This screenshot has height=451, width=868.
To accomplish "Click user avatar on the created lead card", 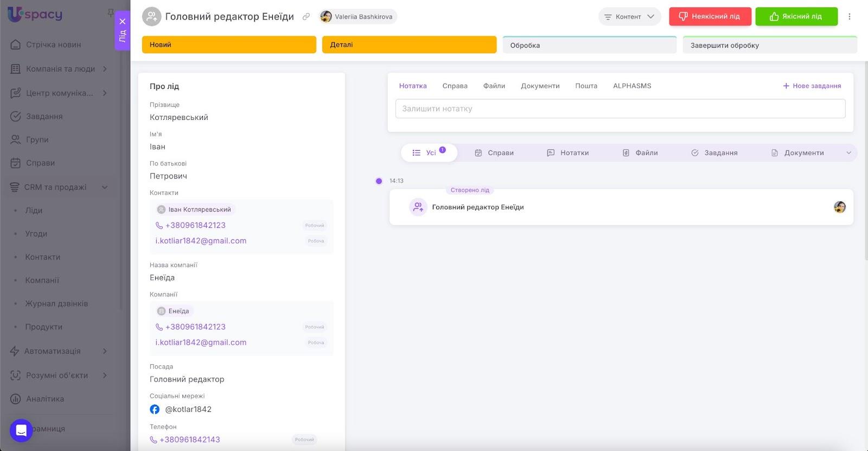I will tap(839, 207).
